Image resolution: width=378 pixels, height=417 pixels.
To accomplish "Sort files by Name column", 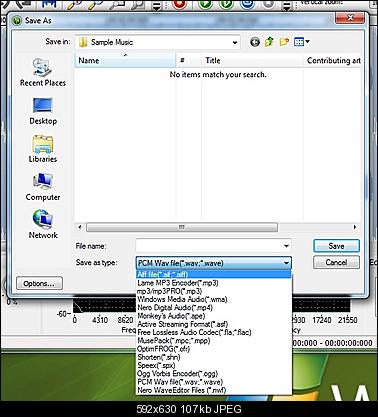I will point(125,60).
